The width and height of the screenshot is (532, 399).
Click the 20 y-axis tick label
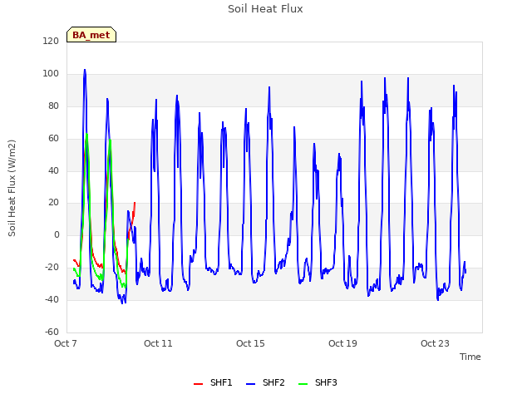tap(53, 203)
